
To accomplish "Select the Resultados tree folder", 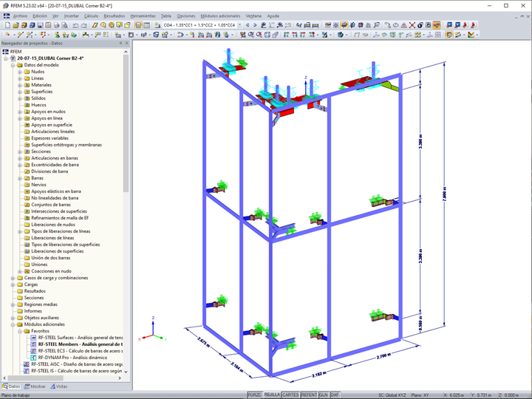I will [31, 291].
